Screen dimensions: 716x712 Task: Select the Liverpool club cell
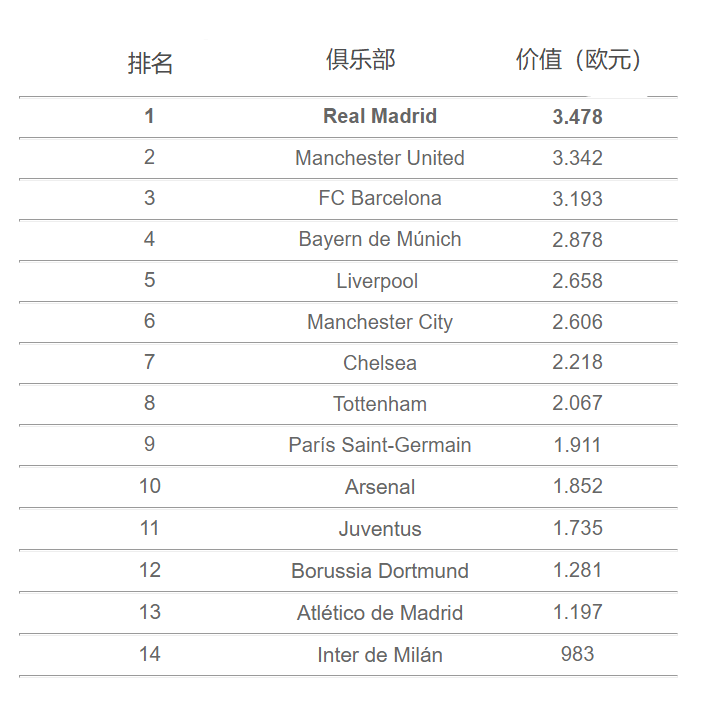click(377, 281)
